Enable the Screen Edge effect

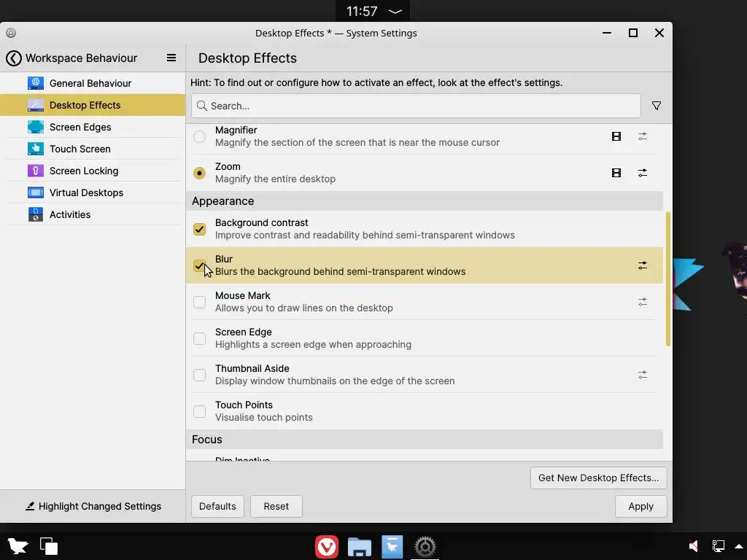tap(199, 338)
